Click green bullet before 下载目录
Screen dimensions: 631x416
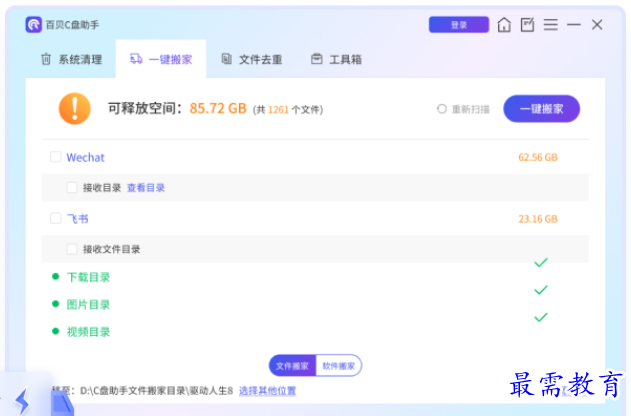click(56, 276)
